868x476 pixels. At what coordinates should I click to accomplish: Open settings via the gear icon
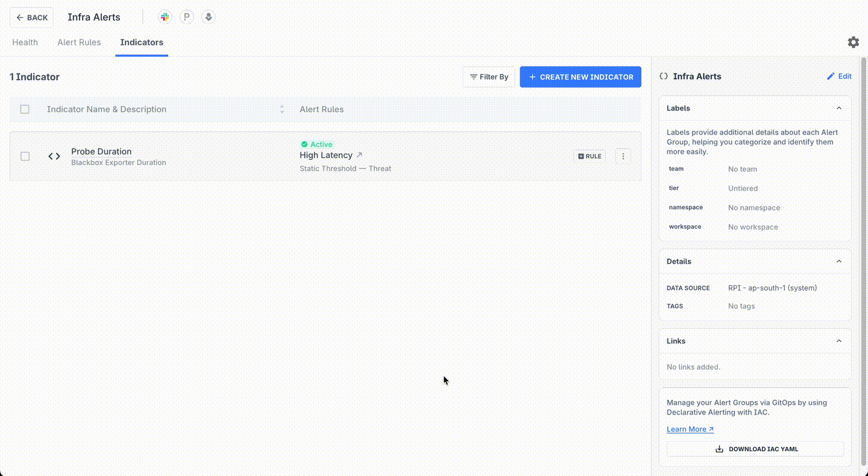[x=853, y=42]
